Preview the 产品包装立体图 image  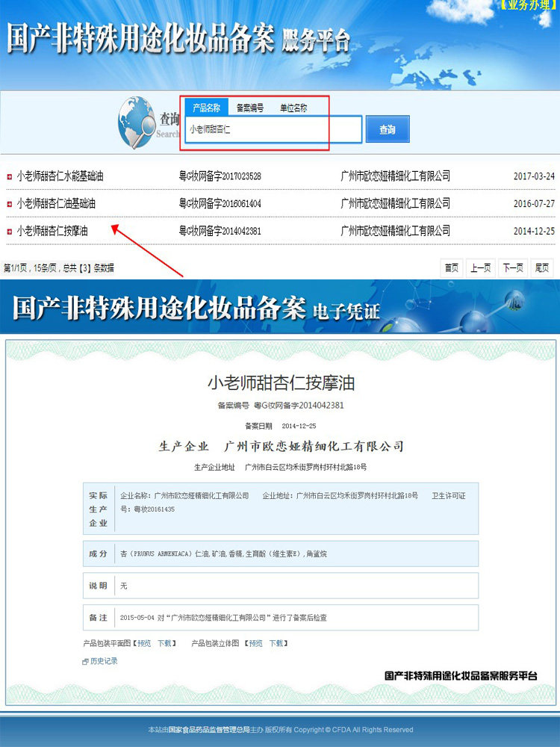(255, 644)
